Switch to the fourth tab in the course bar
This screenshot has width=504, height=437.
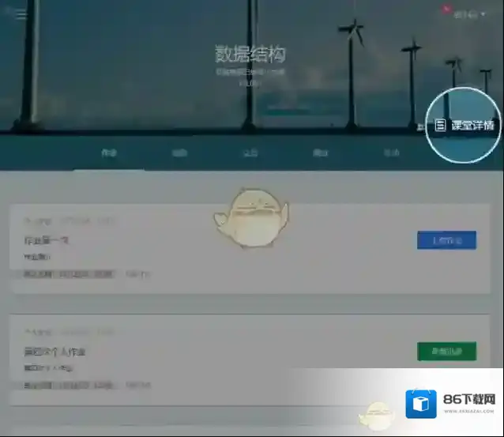tap(321, 153)
